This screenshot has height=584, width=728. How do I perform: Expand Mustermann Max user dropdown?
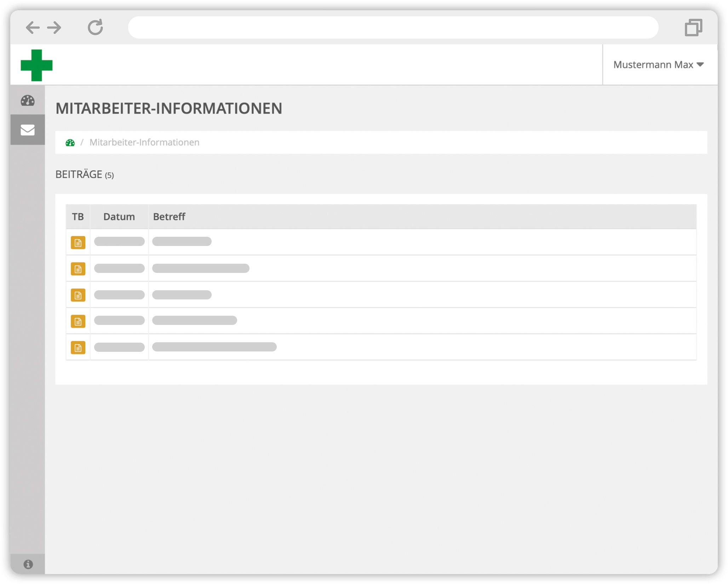click(658, 65)
